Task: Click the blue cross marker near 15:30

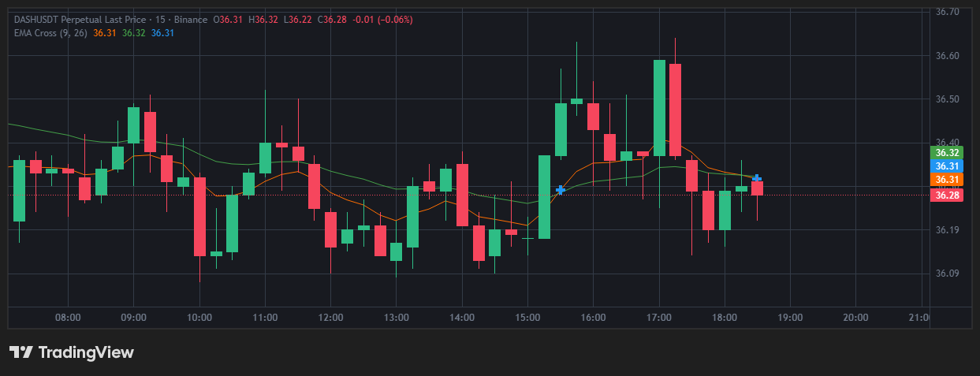Action: pos(561,190)
